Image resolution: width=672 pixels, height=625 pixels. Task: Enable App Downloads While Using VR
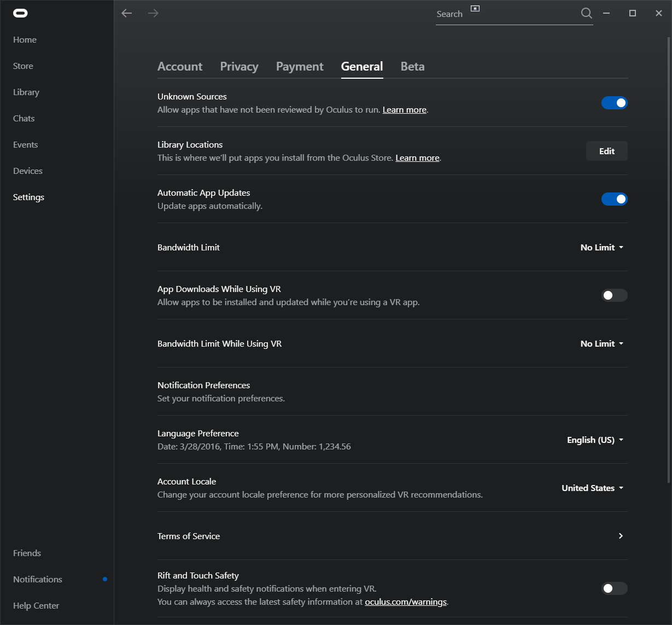pyautogui.click(x=614, y=295)
